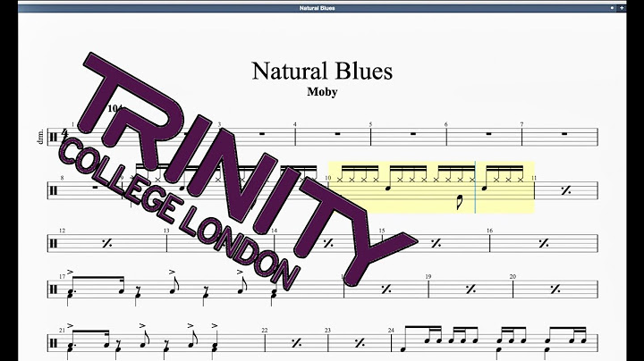644x361 pixels.
Task: Click the first accented note in measure 21
Action: click(x=71, y=346)
